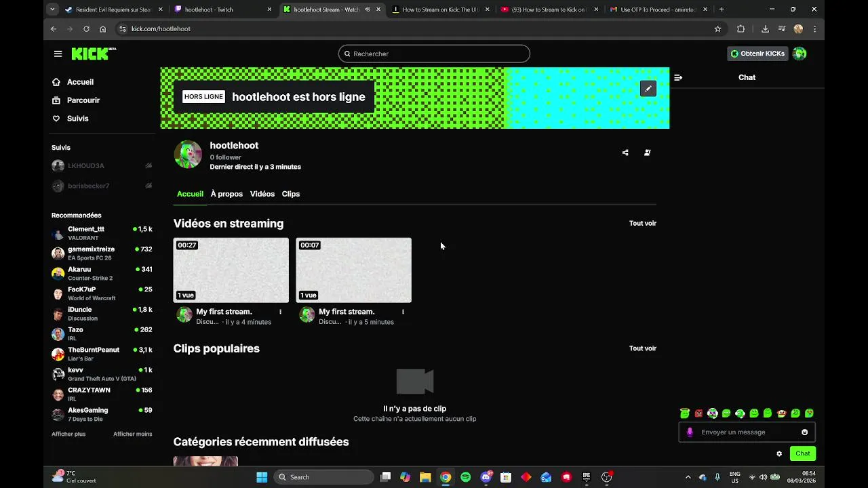Open the emoji picker in chat
Screen dimensions: 868x488
tap(805, 432)
